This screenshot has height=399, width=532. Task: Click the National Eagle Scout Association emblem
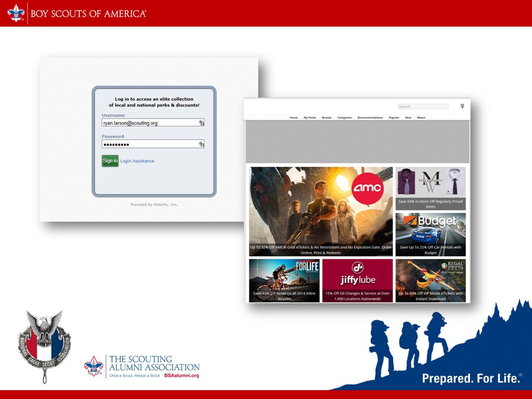tap(44, 347)
